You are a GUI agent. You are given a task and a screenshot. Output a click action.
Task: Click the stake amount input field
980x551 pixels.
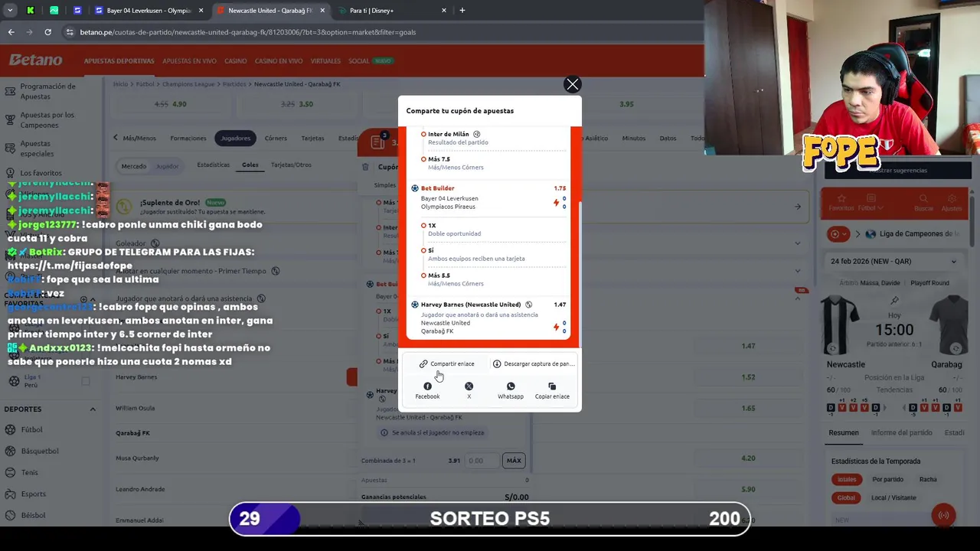pyautogui.click(x=482, y=461)
